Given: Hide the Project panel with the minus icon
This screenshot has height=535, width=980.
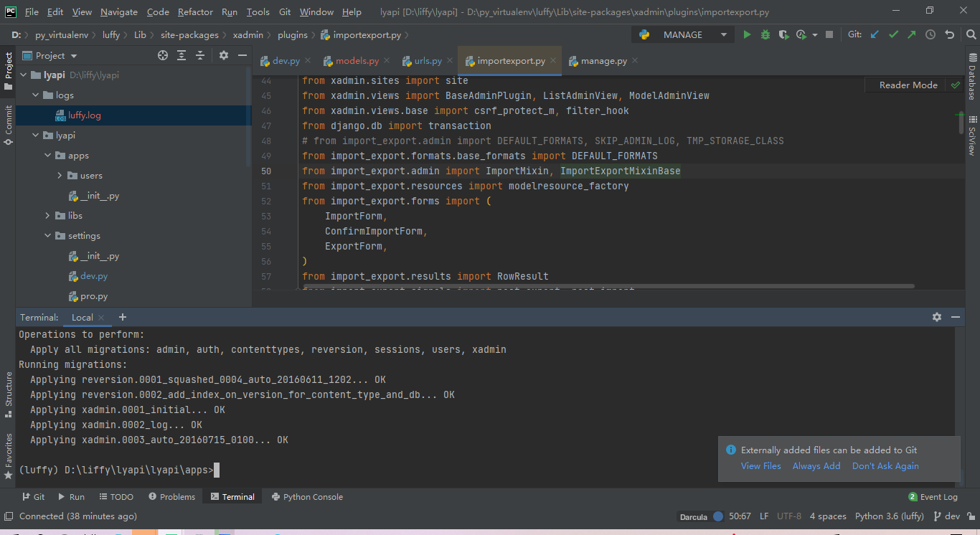Looking at the screenshot, I should point(242,55).
